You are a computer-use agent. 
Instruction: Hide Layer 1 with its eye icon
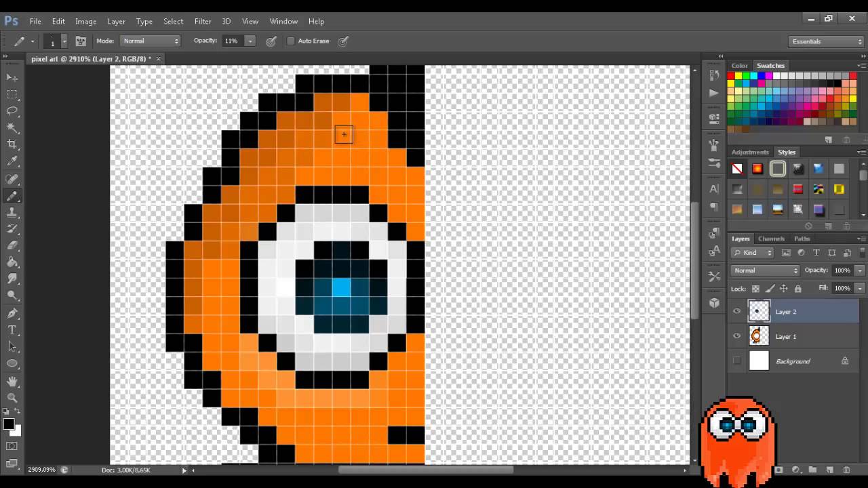(x=737, y=336)
